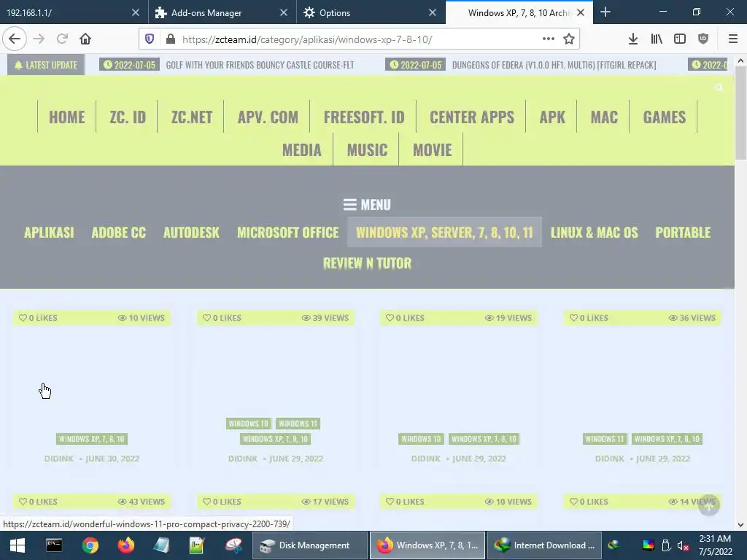
Task: Open the site search magnifier icon
Action: coord(719,87)
